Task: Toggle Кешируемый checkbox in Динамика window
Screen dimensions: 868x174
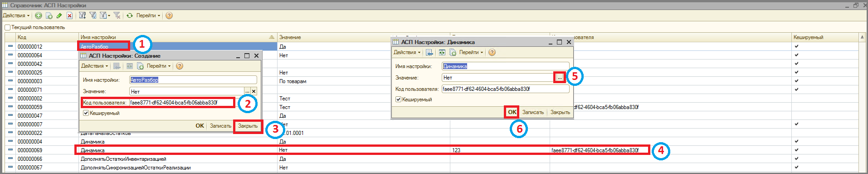Action: 398,99
